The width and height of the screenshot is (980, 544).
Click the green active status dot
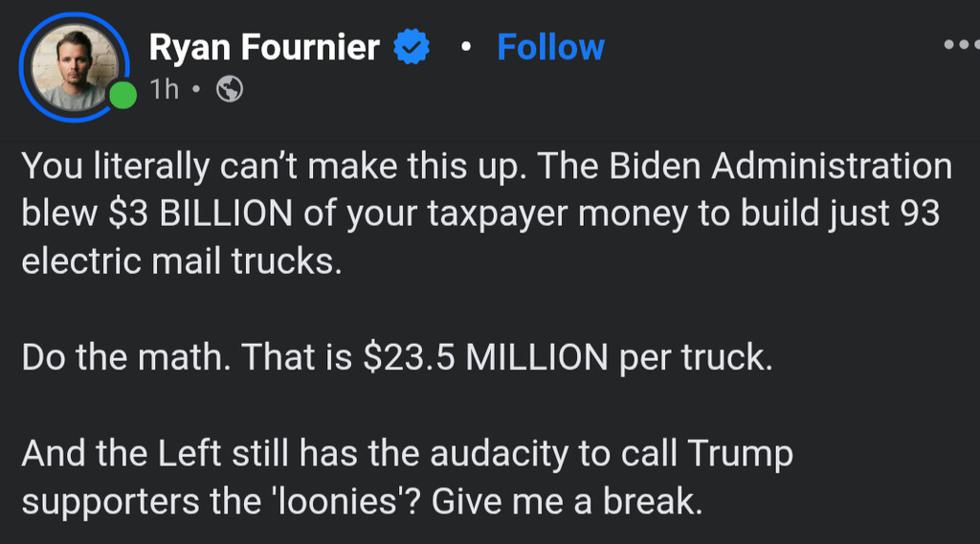122,95
